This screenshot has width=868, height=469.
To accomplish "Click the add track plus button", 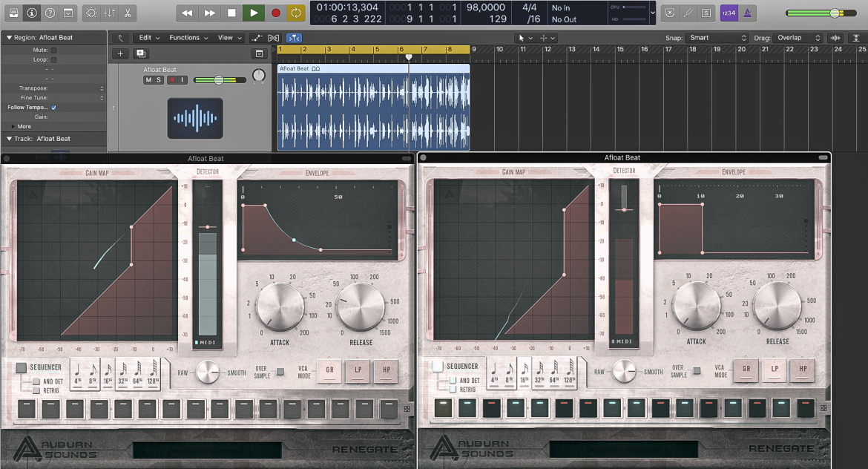I will click(x=120, y=53).
